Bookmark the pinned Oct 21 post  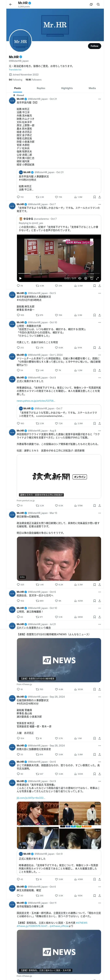pyautogui.click(x=95, y=197)
